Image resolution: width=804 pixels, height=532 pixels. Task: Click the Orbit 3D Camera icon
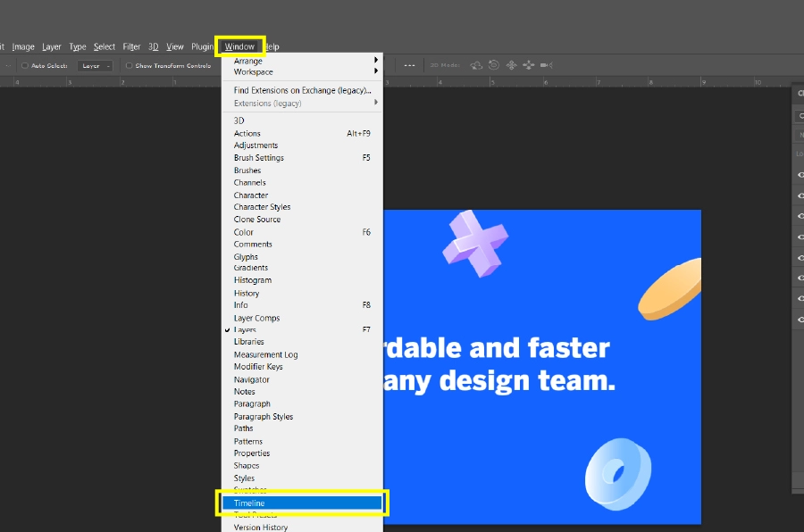[x=476, y=65]
